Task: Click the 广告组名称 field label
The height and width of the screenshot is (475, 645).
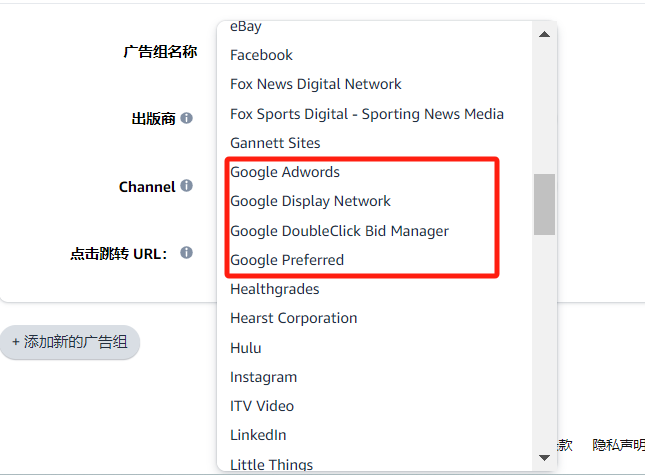Action: 160,52
